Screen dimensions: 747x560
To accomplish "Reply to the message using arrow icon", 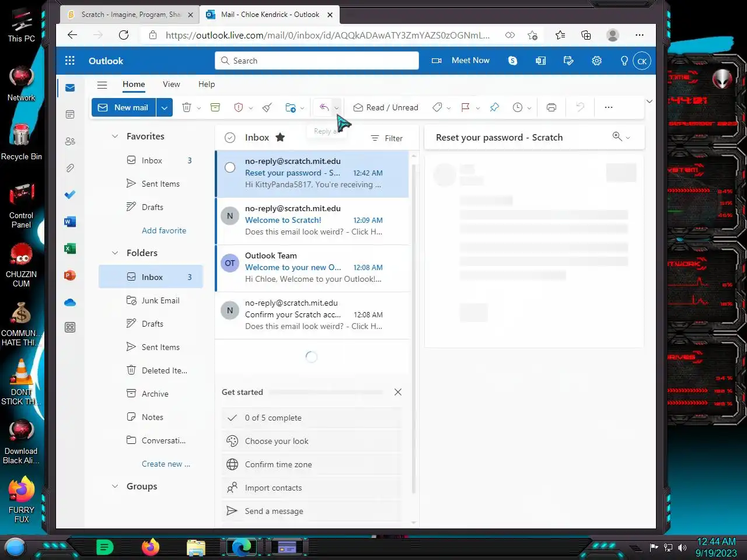I will 324,107.
